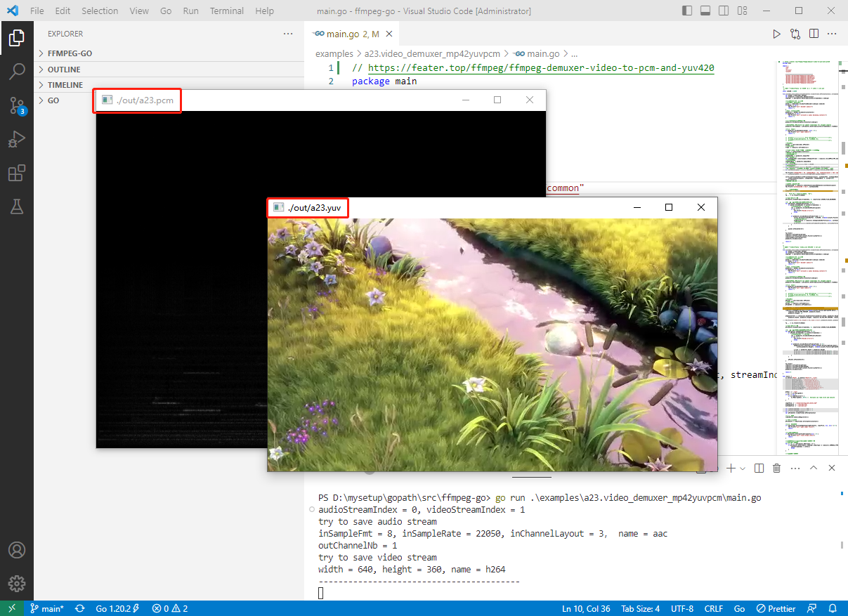Toggle bottom panel layout icon
The height and width of the screenshot is (616, 848).
pos(706,11)
